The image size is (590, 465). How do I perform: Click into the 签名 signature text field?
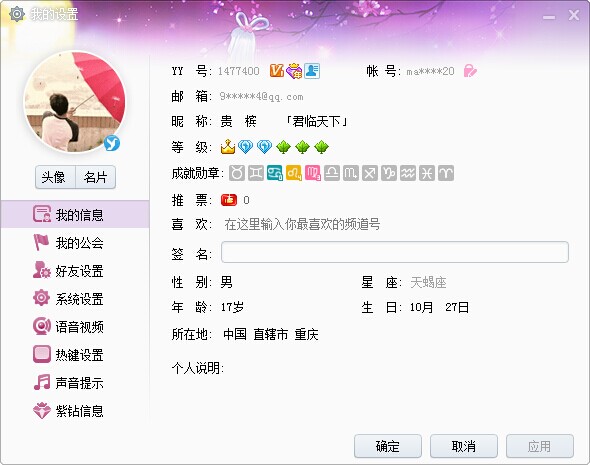tap(395, 252)
